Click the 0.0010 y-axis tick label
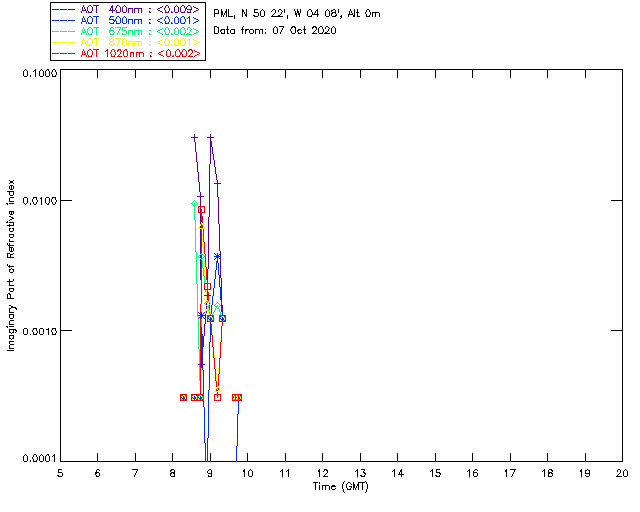Screen dimensions: 640x512 pyautogui.click(x=40, y=331)
